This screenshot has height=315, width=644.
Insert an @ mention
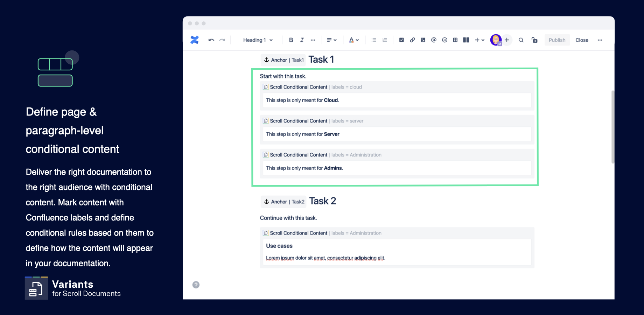click(434, 40)
